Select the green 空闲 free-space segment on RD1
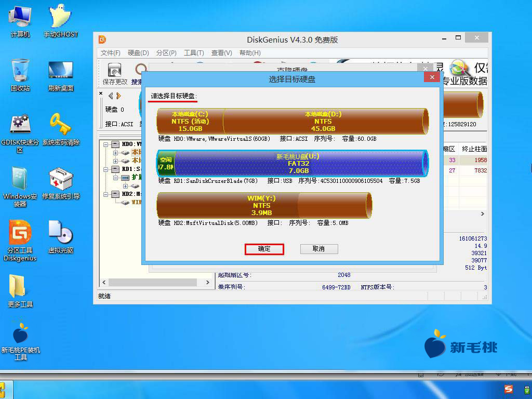The height and width of the screenshot is (399, 532). coord(166,163)
